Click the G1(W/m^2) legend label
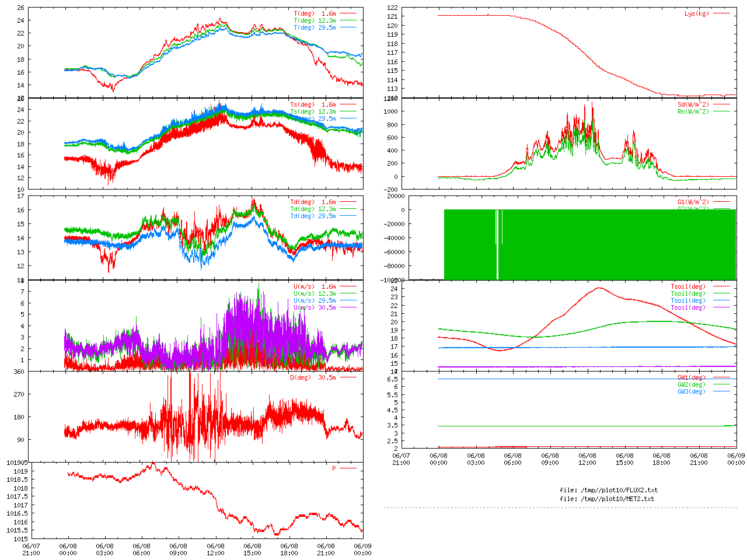The height and width of the screenshot is (560, 747). (x=693, y=202)
